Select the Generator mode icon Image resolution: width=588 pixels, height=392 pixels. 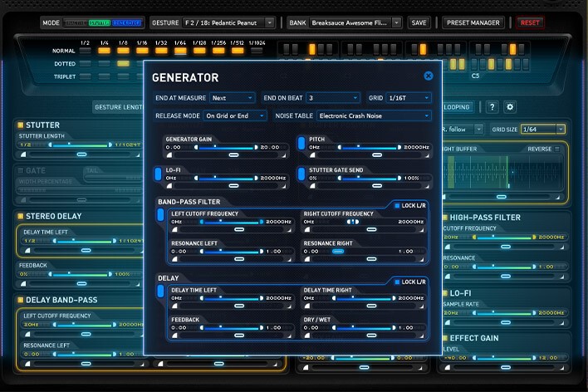(x=127, y=23)
